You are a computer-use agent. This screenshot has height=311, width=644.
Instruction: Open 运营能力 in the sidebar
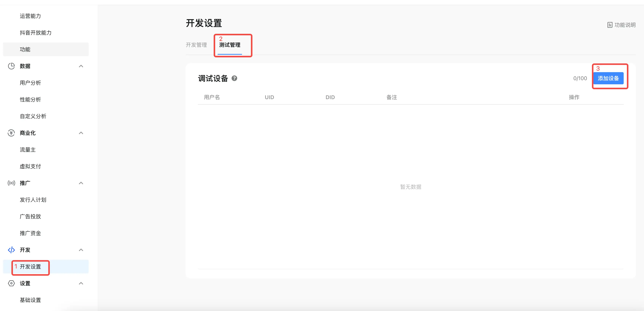[x=30, y=16]
